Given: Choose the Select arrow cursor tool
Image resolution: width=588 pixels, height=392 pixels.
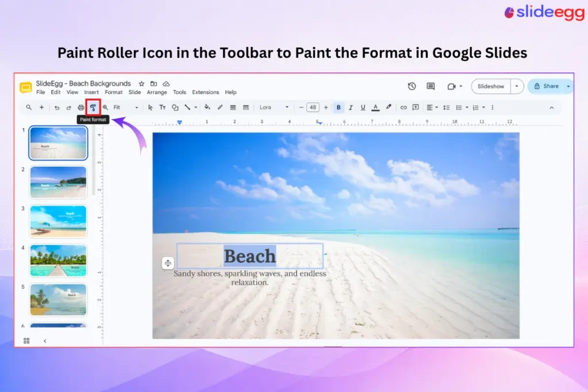Looking at the screenshot, I should tap(150, 107).
